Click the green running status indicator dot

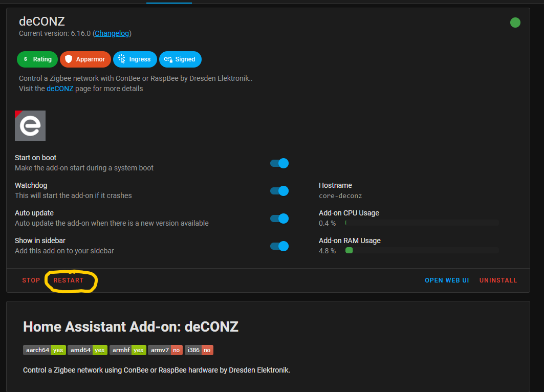[x=515, y=23]
